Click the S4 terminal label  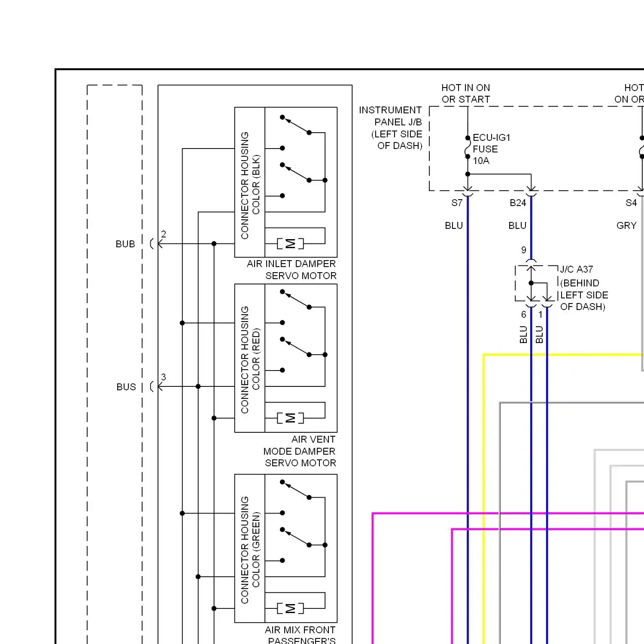(x=631, y=203)
